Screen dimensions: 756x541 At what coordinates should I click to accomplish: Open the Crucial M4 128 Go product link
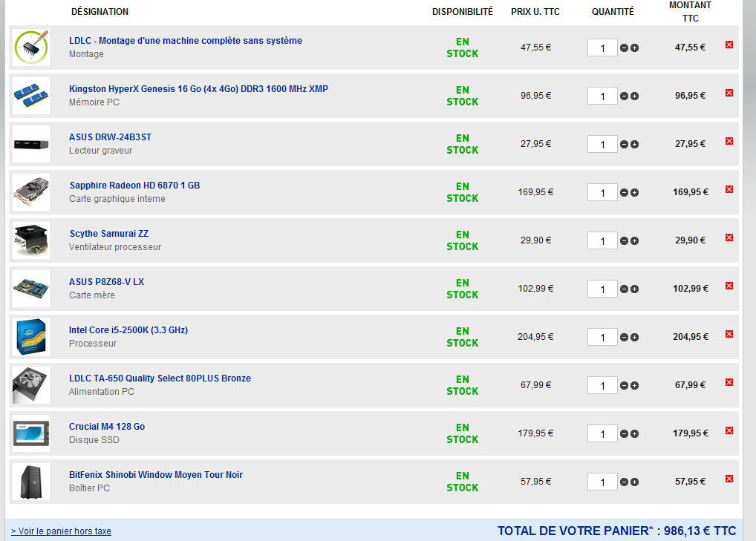click(107, 426)
